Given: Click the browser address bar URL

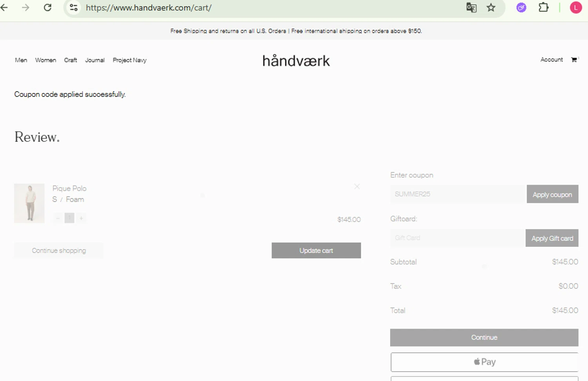Looking at the screenshot, I should tap(149, 8).
